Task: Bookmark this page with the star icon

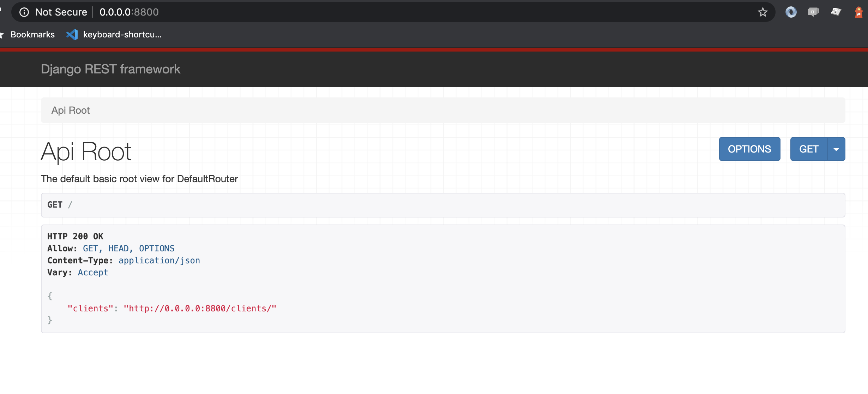Action: [762, 12]
